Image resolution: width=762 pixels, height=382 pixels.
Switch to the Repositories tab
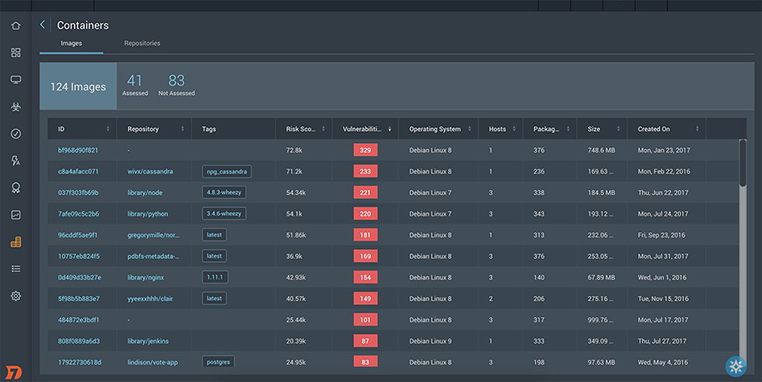click(142, 43)
